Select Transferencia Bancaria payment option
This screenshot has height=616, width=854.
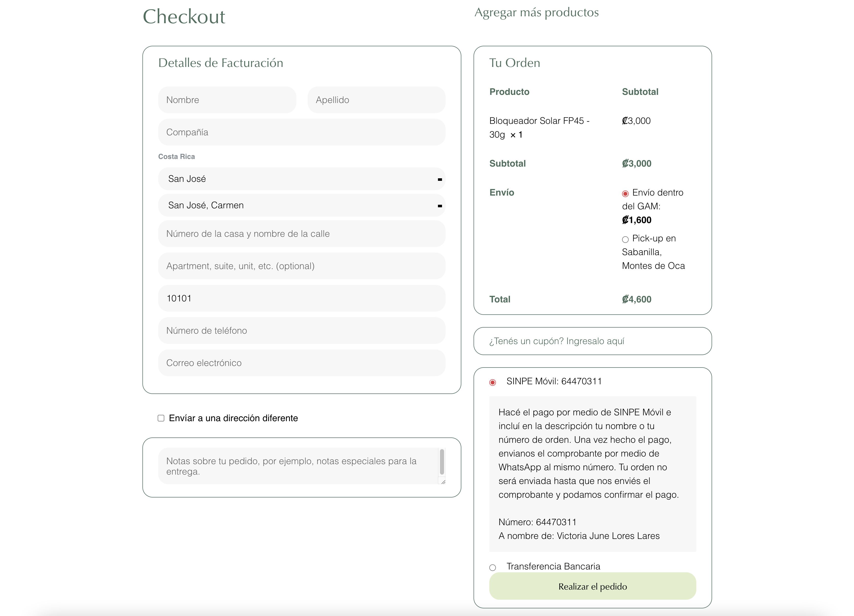tap(493, 567)
